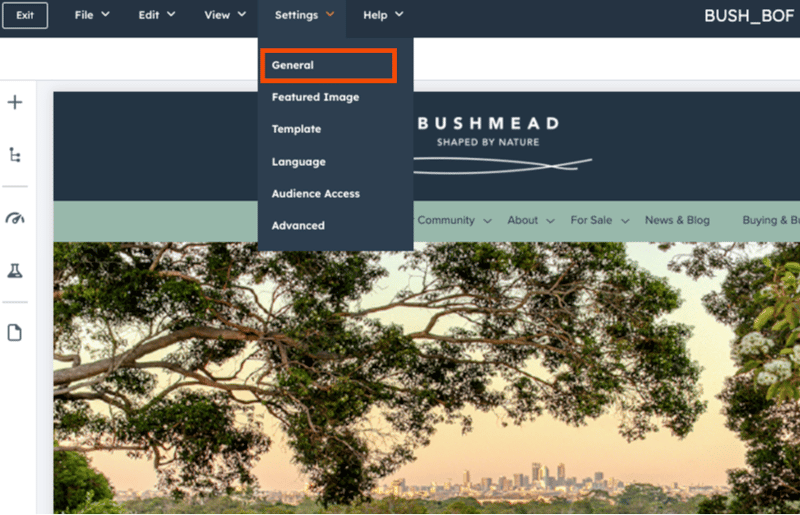Viewport: 800px width, 515px height.
Task: Click the Buying & Building nav link
Action: (x=771, y=220)
